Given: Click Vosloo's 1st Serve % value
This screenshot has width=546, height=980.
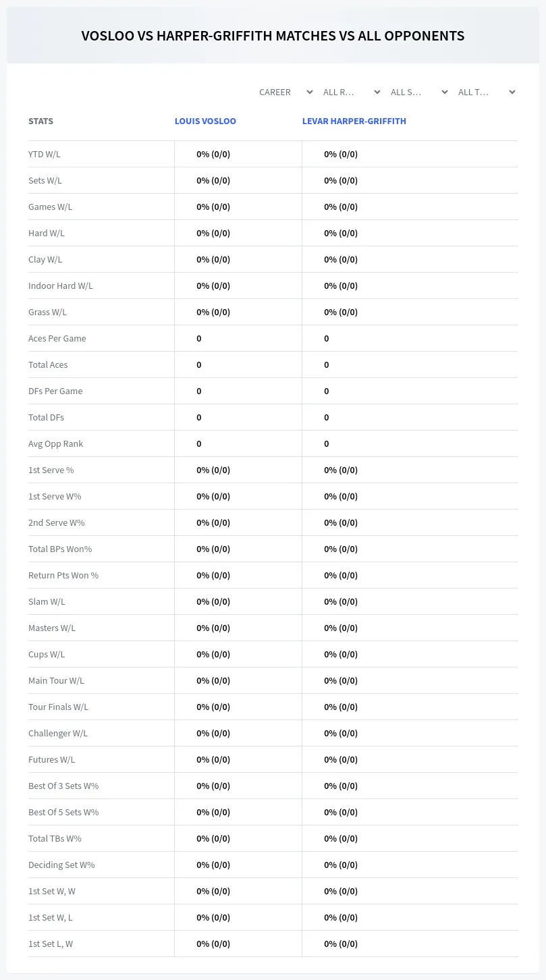Looking at the screenshot, I should tap(213, 470).
